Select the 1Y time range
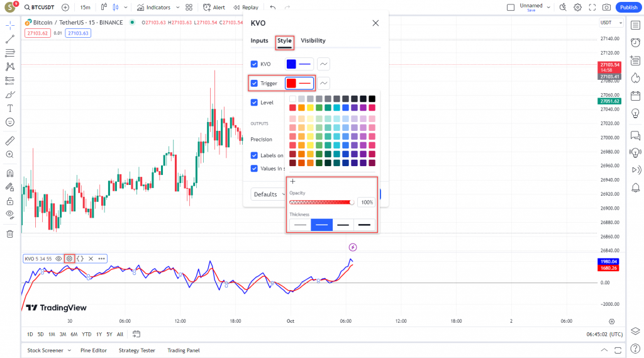The height and width of the screenshot is (358, 644). (x=99, y=335)
